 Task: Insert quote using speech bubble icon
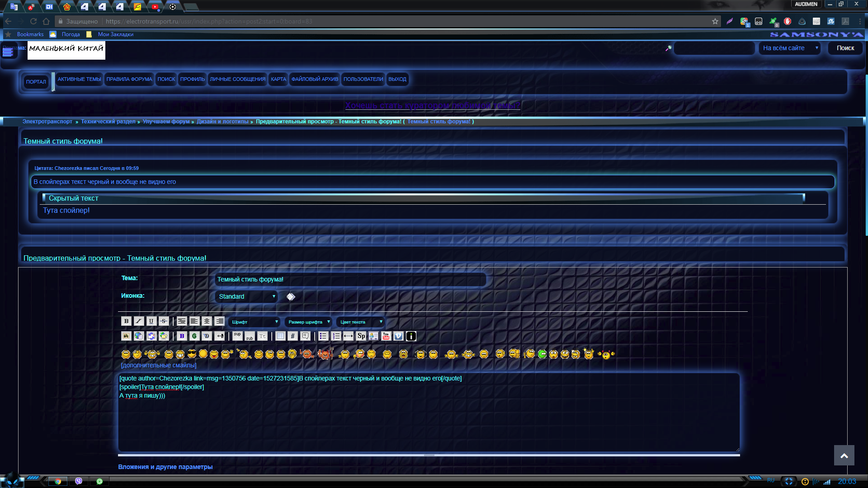(x=305, y=336)
